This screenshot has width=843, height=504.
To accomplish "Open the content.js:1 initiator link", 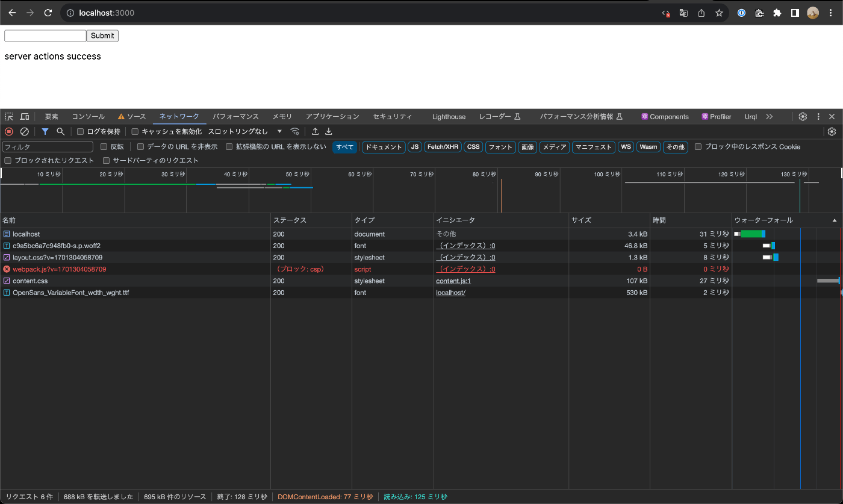I will point(453,281).
